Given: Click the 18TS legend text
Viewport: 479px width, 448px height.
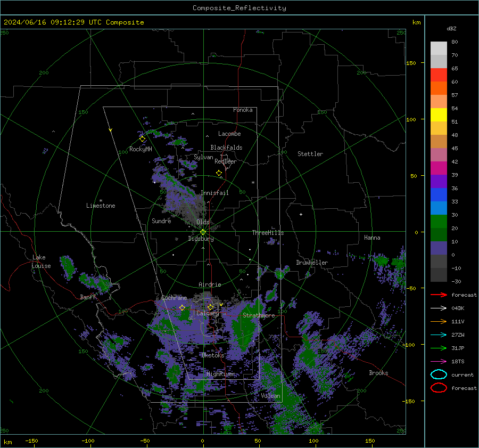Looking at the screenshot, I should tap(458, 362).
